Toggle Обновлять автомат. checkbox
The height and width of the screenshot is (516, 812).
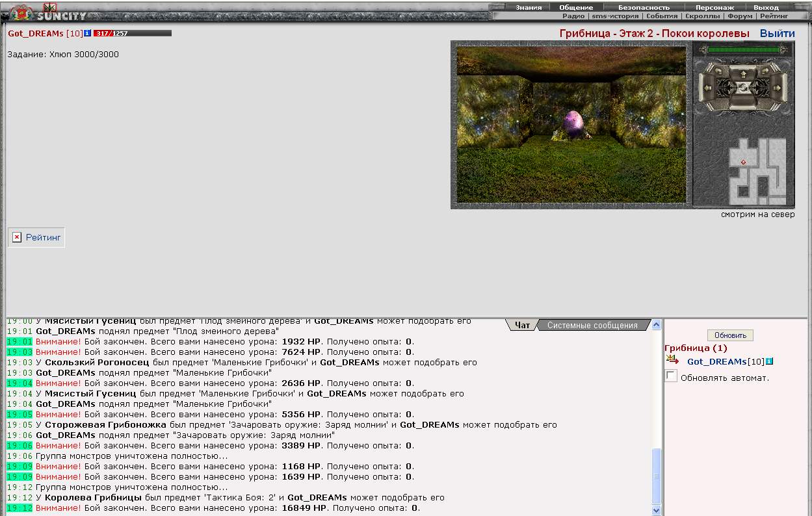point(671,376)
